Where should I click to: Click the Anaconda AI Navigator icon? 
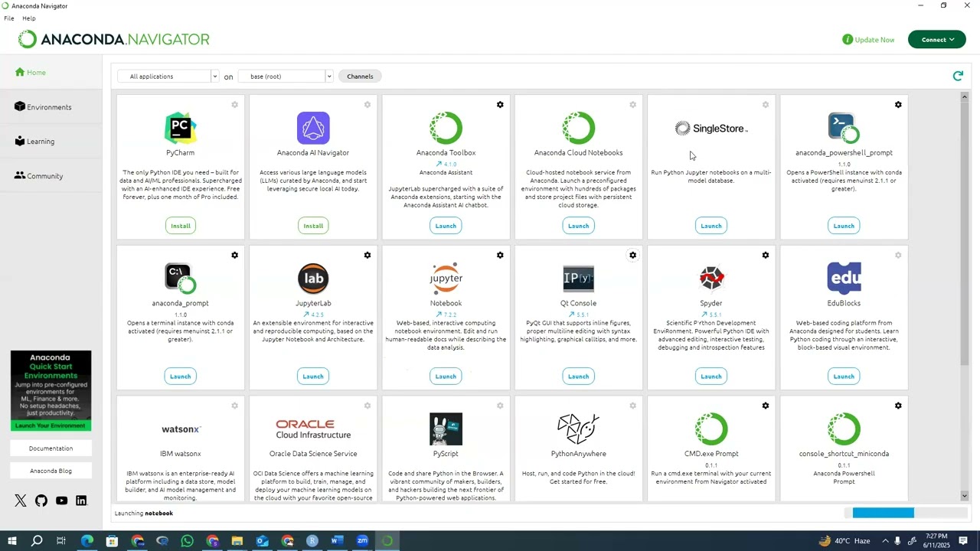coord(313,128)
